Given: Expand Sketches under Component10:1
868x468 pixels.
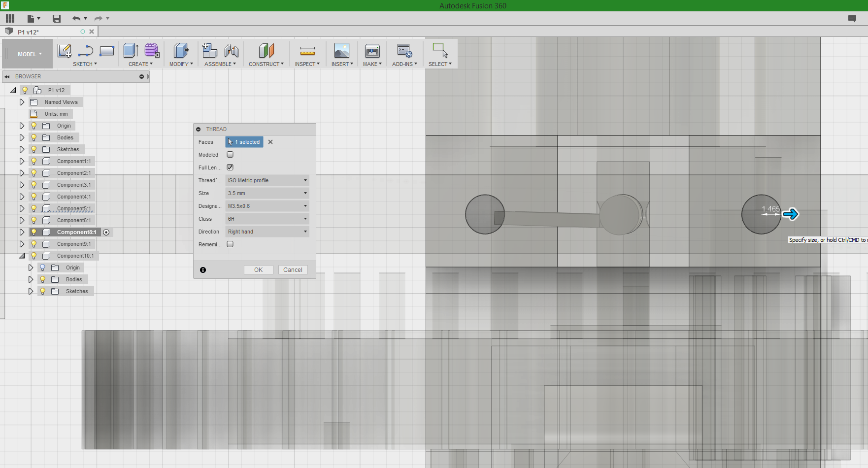Looking at the screenshot, I should click(31, 291).
